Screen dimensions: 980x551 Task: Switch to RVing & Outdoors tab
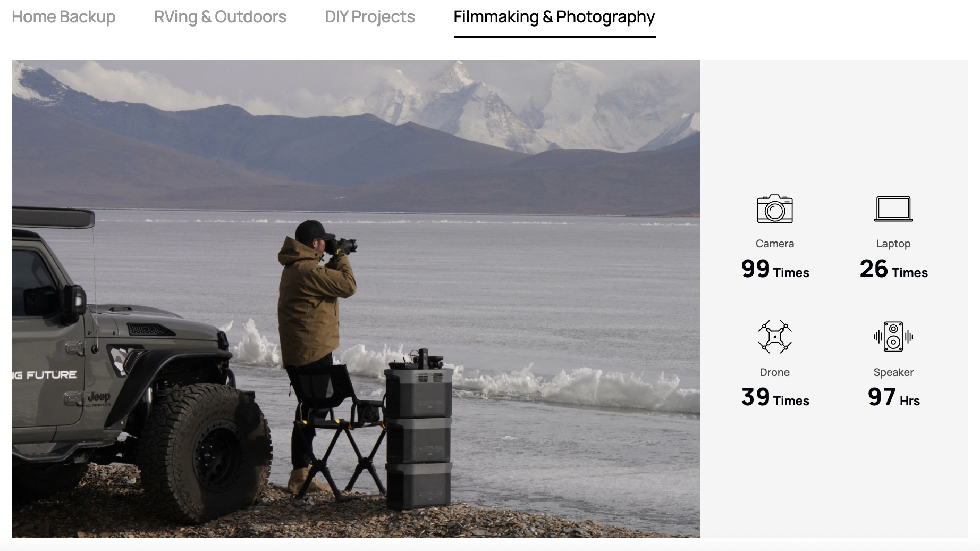pyautogui.click(x=220, y=17)
